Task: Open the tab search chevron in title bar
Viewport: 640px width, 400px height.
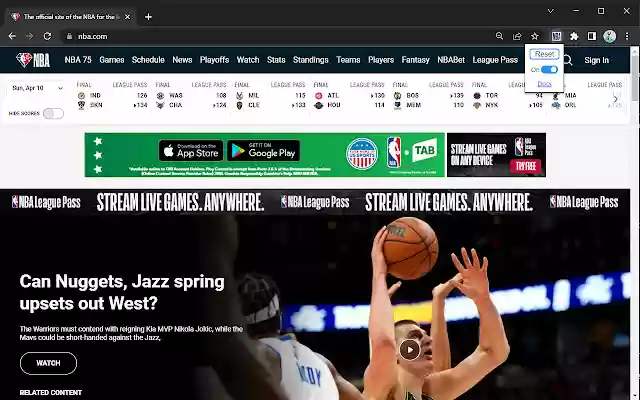Action: pyautogui.click(x=551, y=11)
